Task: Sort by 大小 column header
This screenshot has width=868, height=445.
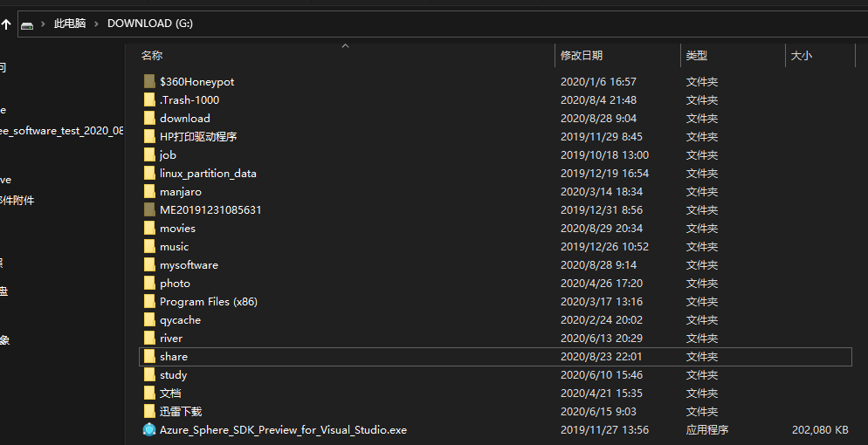Action: click(801, 55)
